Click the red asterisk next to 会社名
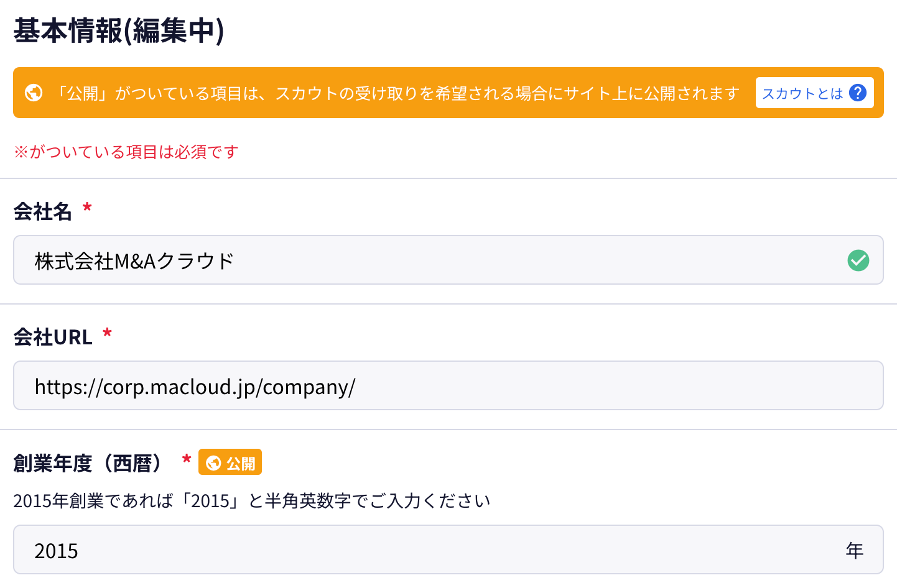The height and width of the screenshot is (588, 897). point(87,208)
